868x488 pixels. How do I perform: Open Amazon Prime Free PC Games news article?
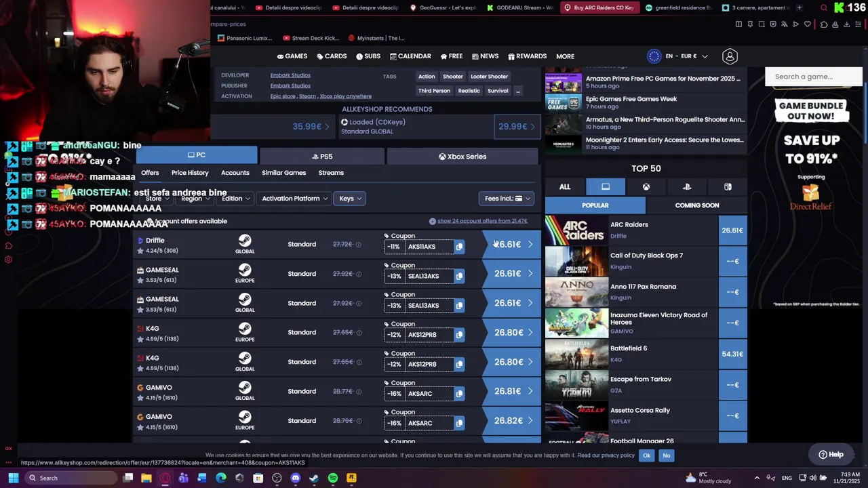pyautogui.click(x=663, y=79)
